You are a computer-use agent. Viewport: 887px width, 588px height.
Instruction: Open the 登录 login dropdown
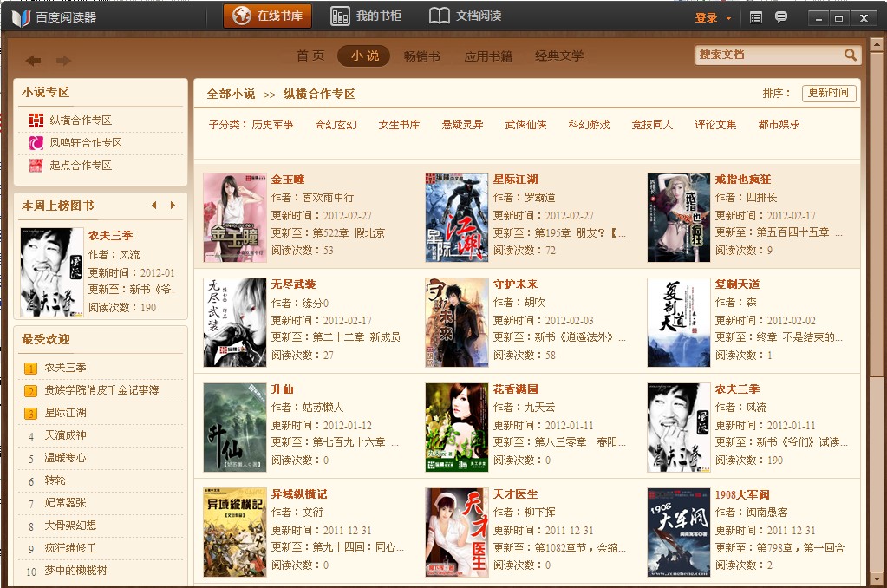[712, 18]
